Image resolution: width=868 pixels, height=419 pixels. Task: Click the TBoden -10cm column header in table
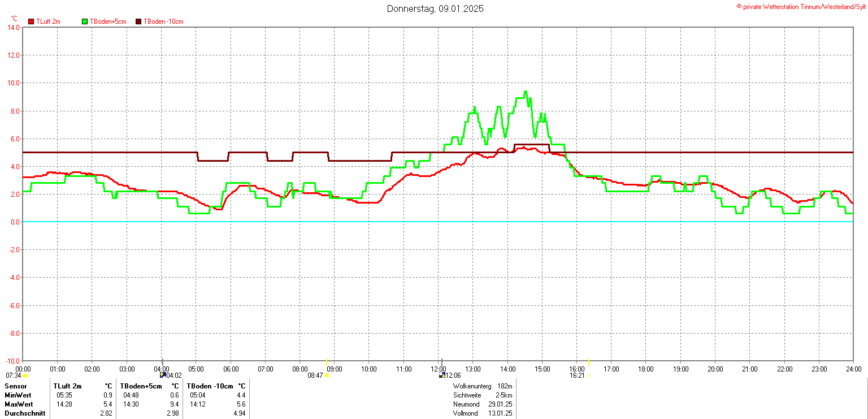(x=210, y=386)
